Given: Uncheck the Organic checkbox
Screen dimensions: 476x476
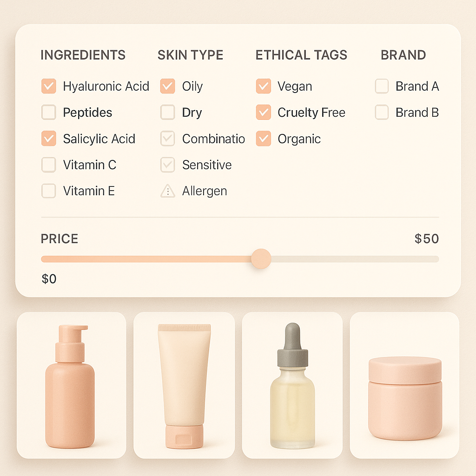Looking at the screenshot, I should (263, 139).
